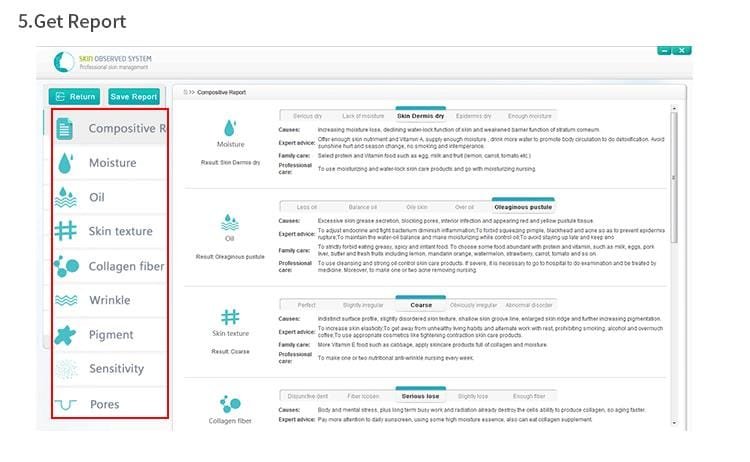
Task: Close the Skin Observed System window
Action: pyautogui.click(x=682, y=50)
